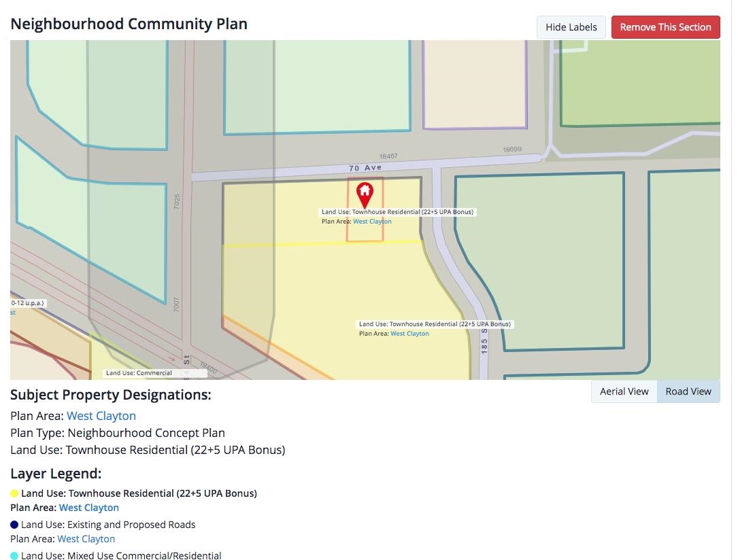Click the yellow Townhouse Residential legend dot
Screen dimensions: 738x560
click(14, 493)
